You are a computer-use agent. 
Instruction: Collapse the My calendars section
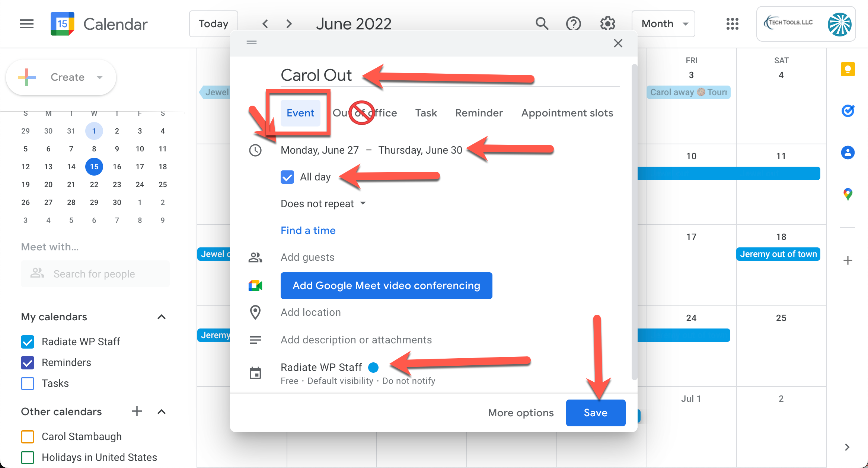161,317
